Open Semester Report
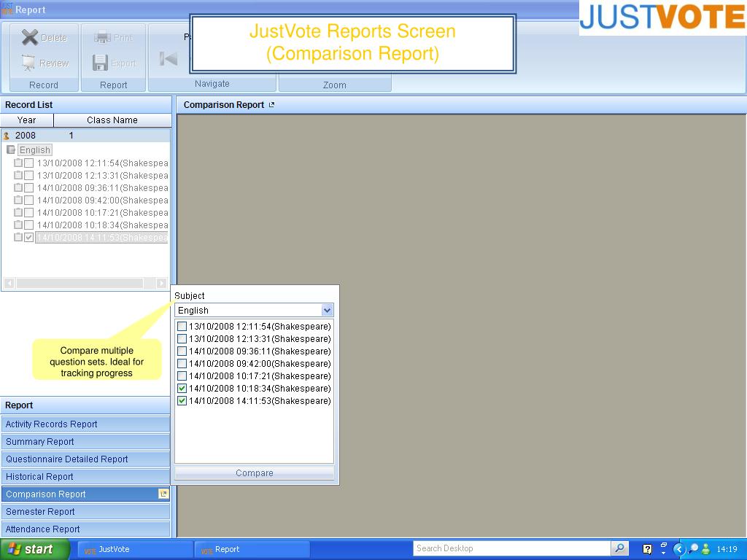Viewport: 747px width, 560px height. point(86,512)
